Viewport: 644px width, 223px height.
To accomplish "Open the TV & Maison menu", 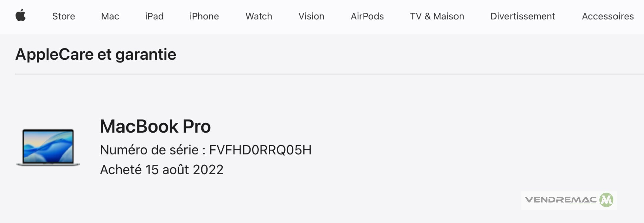I will [437, 16].
